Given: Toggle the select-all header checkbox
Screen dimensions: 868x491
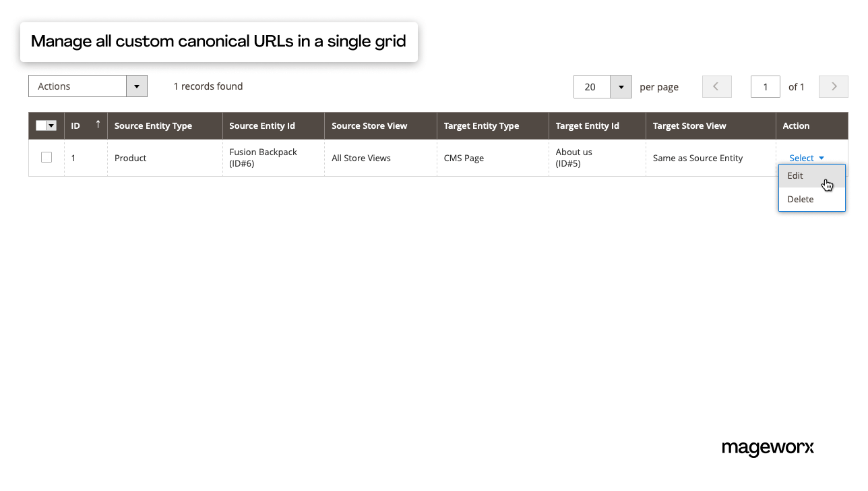Looking at the screenshot, I should 41,125.
